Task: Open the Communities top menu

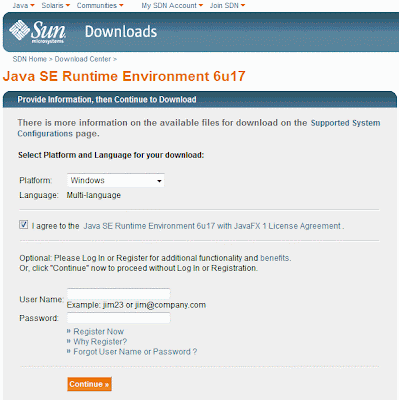Action: pyautogui.click(x=100, y=5)
